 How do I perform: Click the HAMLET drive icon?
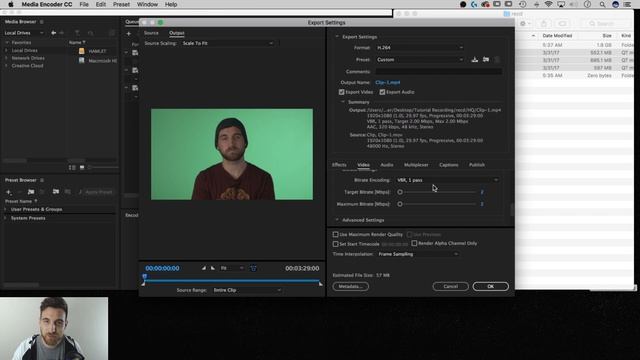click(82, 51)
